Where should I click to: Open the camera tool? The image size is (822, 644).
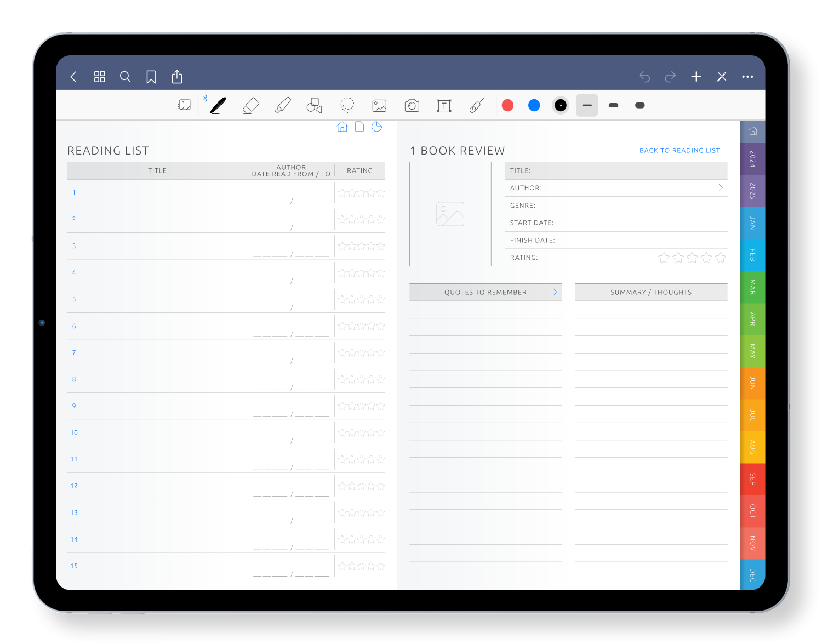[x=412, y=105]
